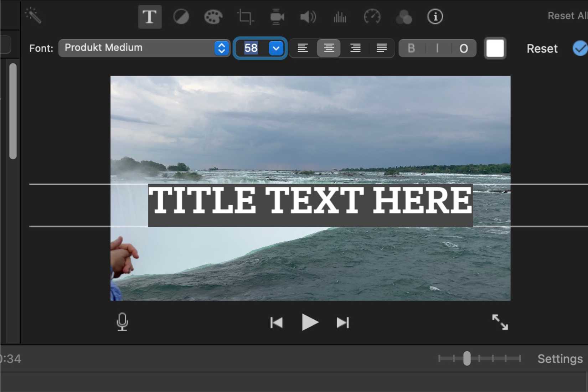Start voiceover recording with the microphone
This screenshot has width=588, height=392.
[122, 322]
